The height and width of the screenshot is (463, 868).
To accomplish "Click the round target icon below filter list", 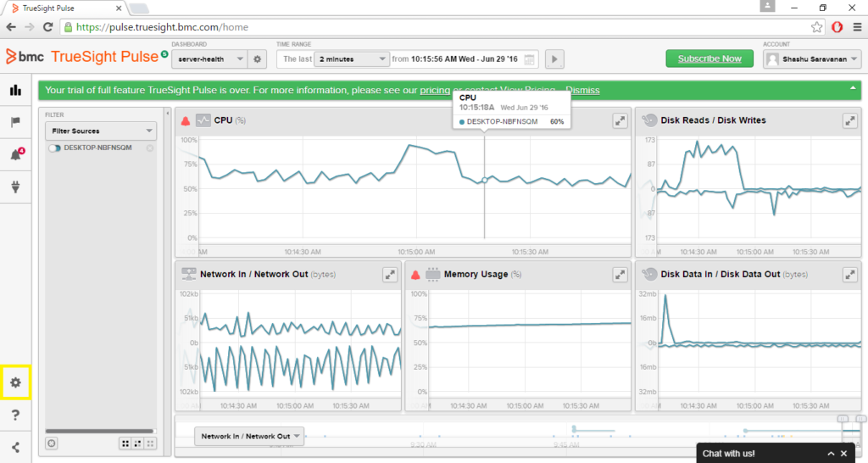I will click(52, 443).
